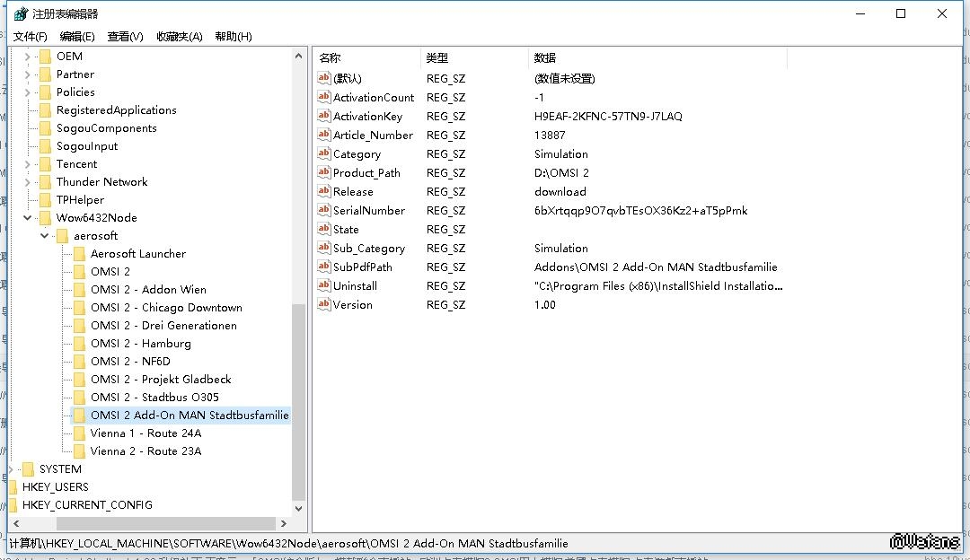This screenshot has width=970, height=560.
Task: Collapse the aerosoft key branch
Action: click(45, 236)
